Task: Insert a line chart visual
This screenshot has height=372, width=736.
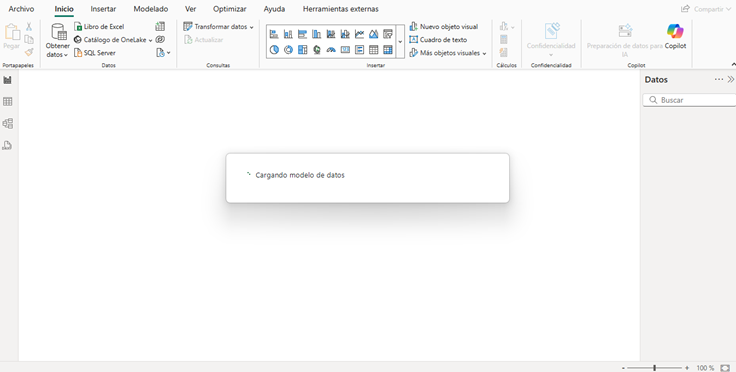Action: point(360,34)
